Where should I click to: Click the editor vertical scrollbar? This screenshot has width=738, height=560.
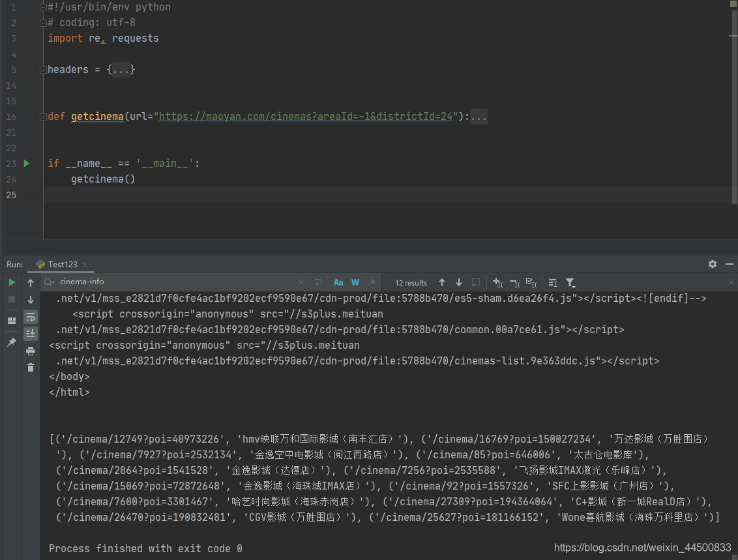(734, 107)
